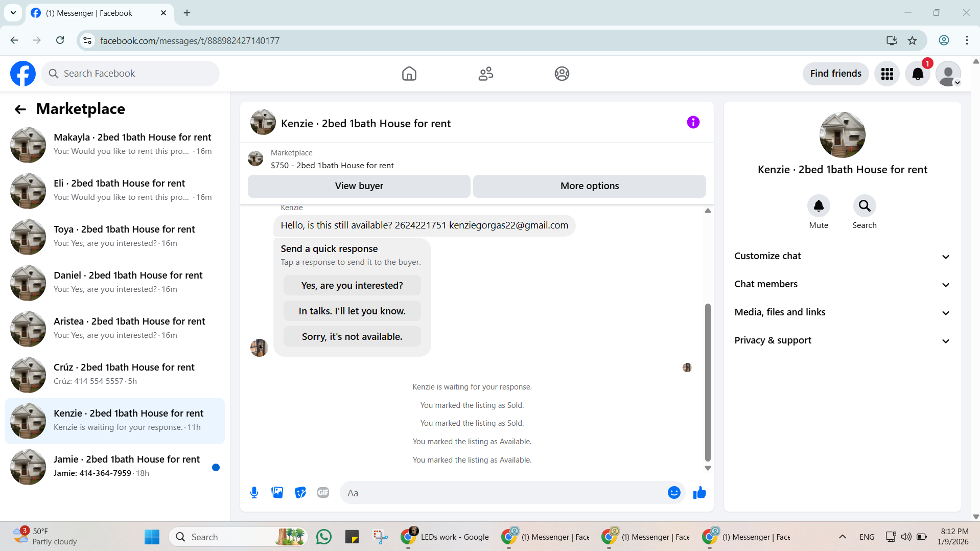The width and height of the screenshot is (980, 551).
Task: Expand Customize chat section
Action: [x=842, y=256]
